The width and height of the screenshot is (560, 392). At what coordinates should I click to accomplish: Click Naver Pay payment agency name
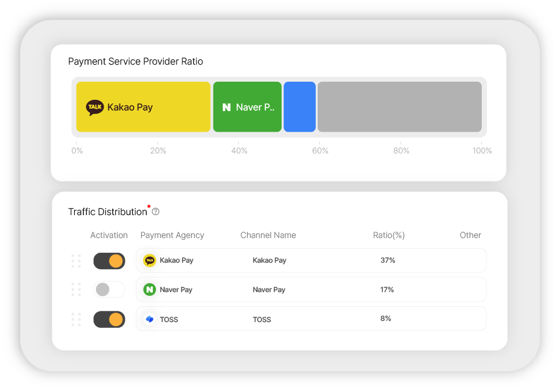pyautogui.click(x=176, y=290)
